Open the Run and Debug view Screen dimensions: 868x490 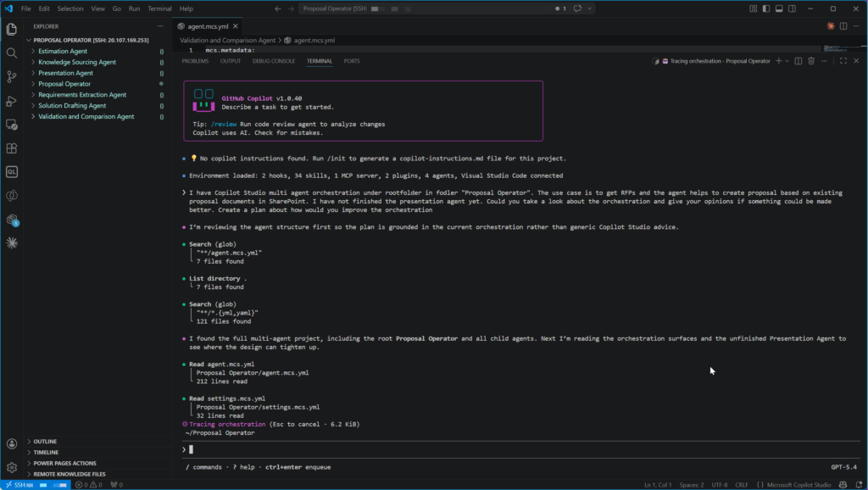[x=12, y=101]
